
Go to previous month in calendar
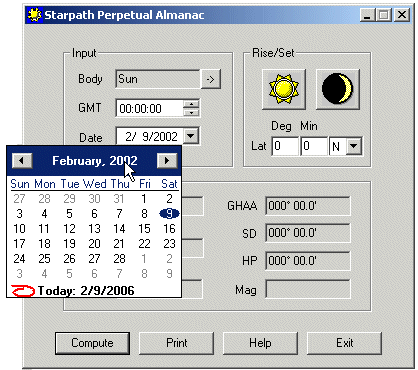point(22,161)
